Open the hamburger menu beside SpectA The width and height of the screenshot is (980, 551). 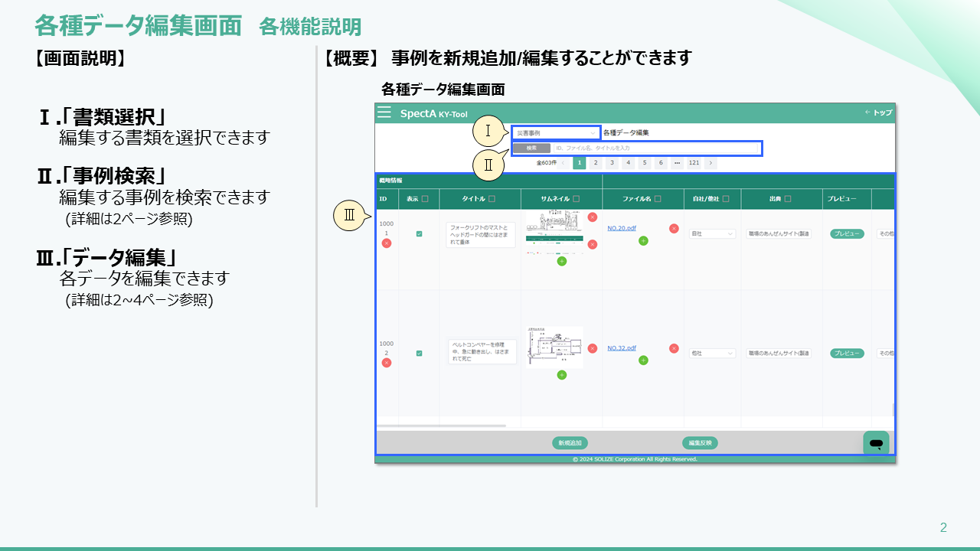384,112
